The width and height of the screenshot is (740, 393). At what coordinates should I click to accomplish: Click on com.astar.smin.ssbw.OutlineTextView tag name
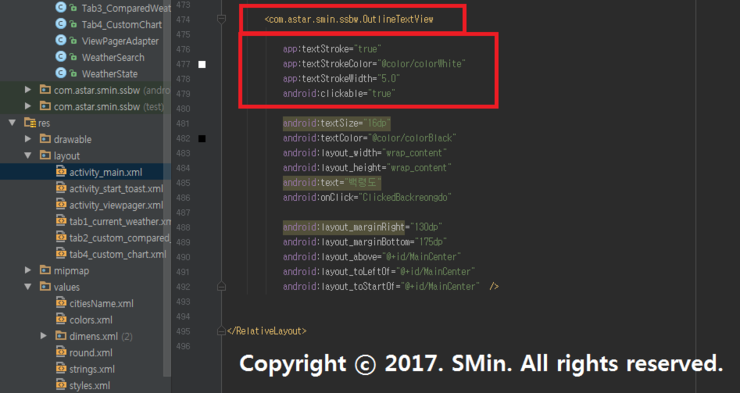[x=351, y=19]
